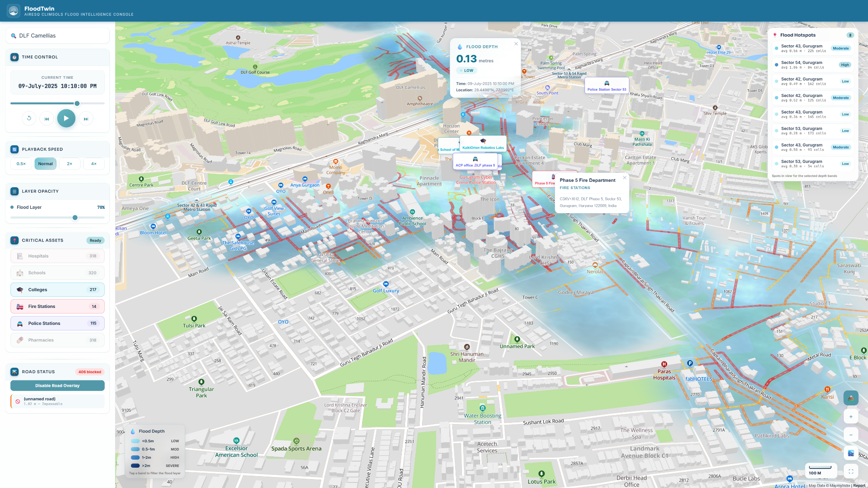Click Police Station Sector 53 map marker
This screenshot has height=488, width=868.
(x=606, y=86)
